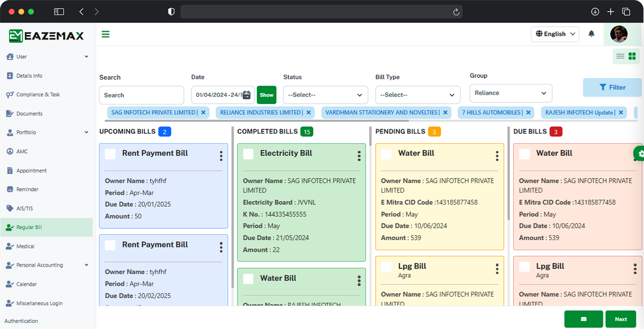The image size is (644, 329).
Task: Click the green Show button
Action: [x=267, y=95]
